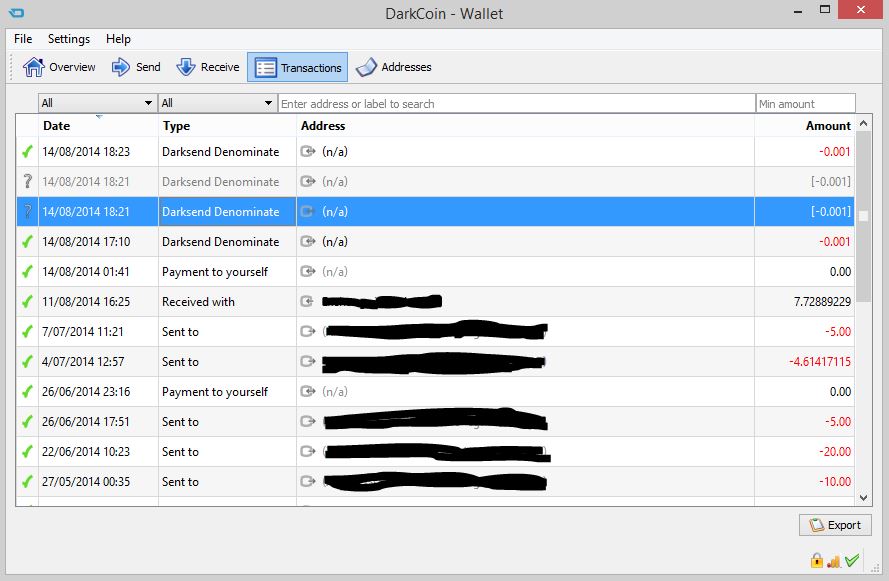The width and height of the screenshot is (889, 581).
Task: Click the confirmed checkmark on the 14/08/2014 18:23 row
Action: [27, 151]
